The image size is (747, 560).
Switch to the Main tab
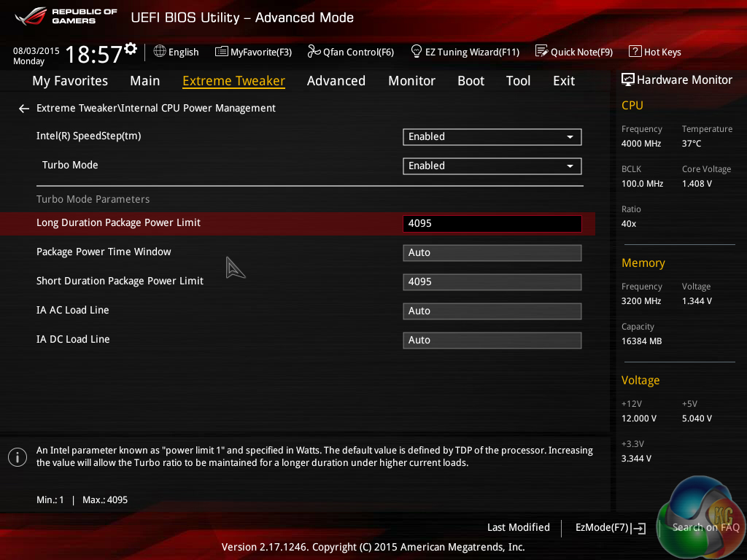point(145,81)
